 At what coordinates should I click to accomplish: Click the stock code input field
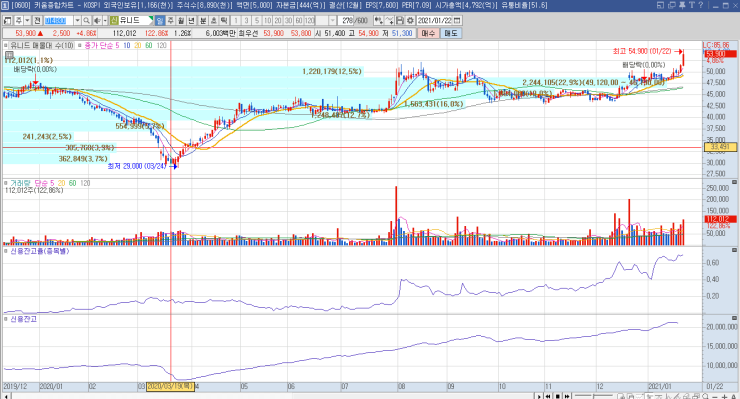pyautogui.click(x=59, y=21)
